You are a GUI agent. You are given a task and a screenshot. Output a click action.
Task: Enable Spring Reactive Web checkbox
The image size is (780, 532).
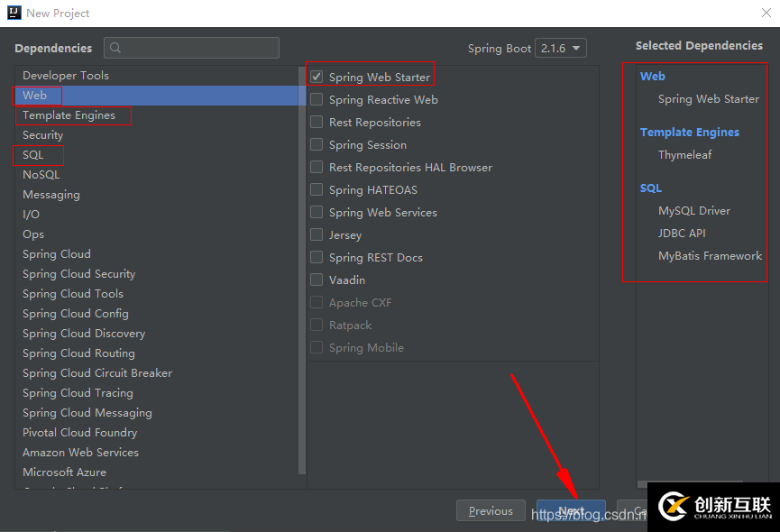click(317, 99)
